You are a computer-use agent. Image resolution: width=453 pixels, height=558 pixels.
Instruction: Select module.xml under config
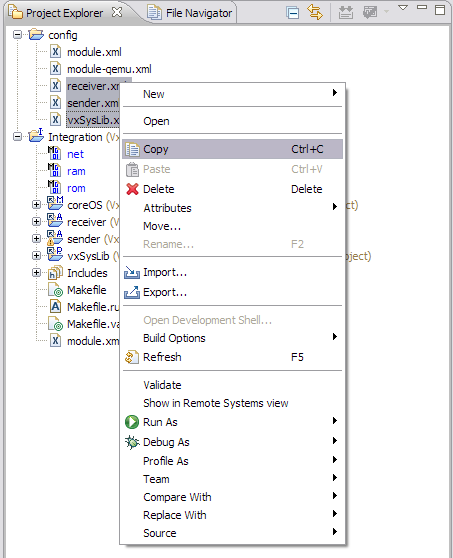coord(94,52)
